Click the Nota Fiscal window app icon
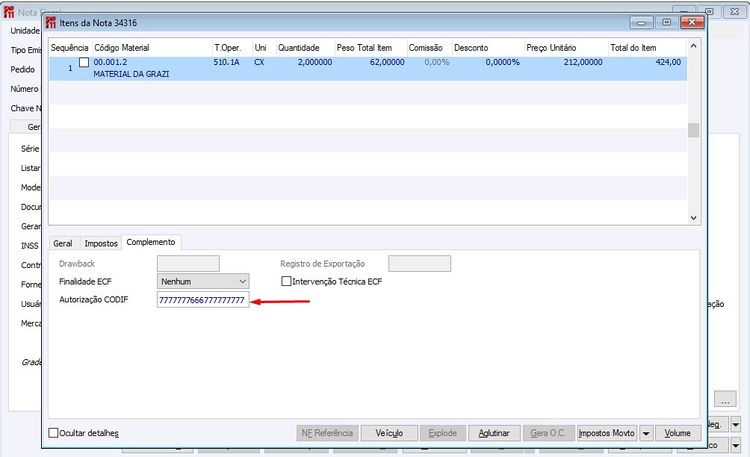Image resolution: width=750 pixels, height=457 pixels. (x=9, y=11)
